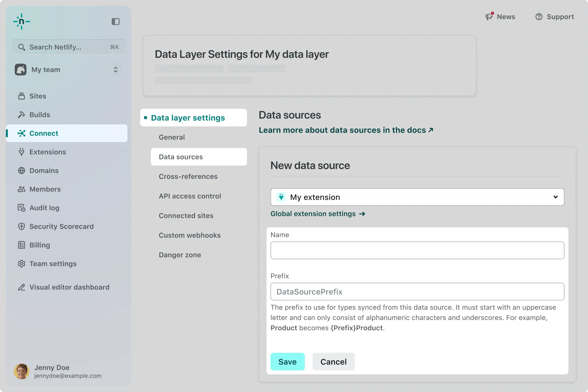Expand the My team switcher chevrons
Image resolution: width=588 pixels, height=392 pixels.
point(116,70)
